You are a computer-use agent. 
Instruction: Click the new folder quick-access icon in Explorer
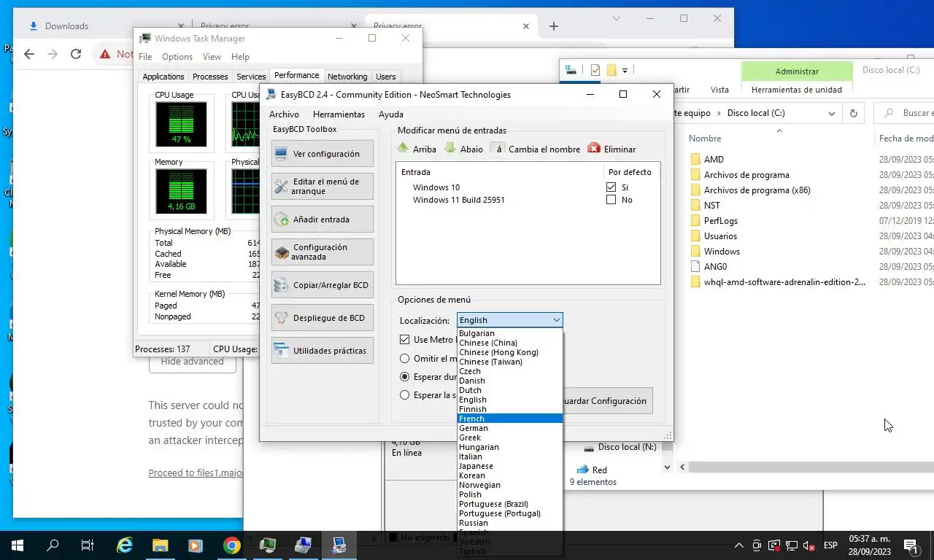[611, 70]
